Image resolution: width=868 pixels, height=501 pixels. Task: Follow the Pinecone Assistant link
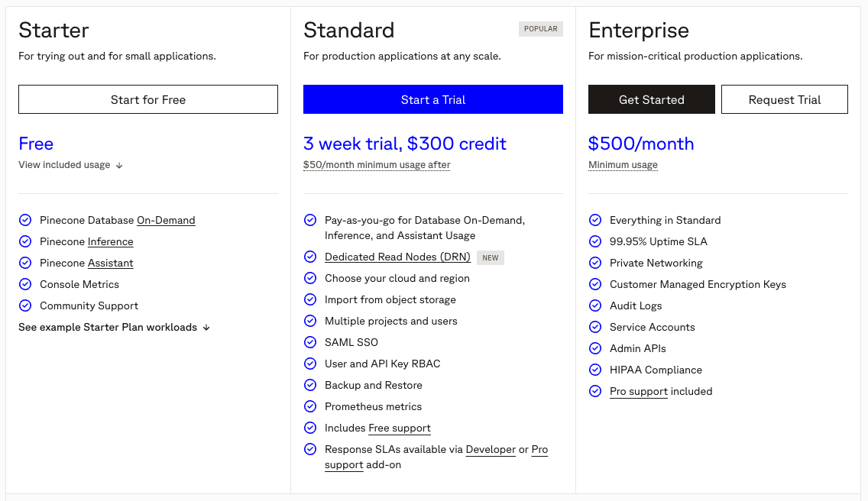pyautogui.click(x=110, y=263)
